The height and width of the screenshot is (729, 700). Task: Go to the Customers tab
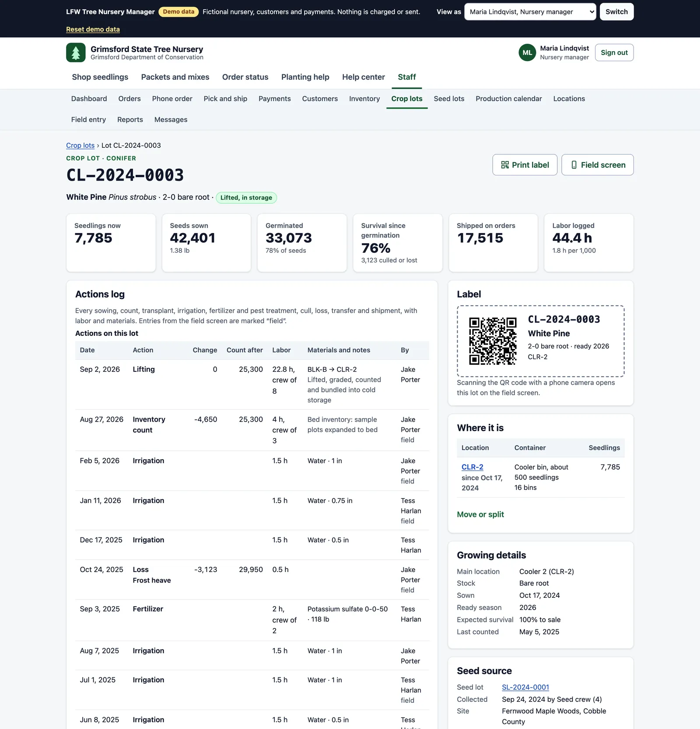click(x=320, y=99)
